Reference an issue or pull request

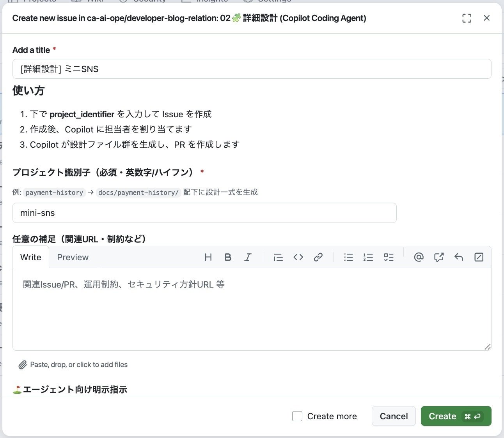click(438, 257)
